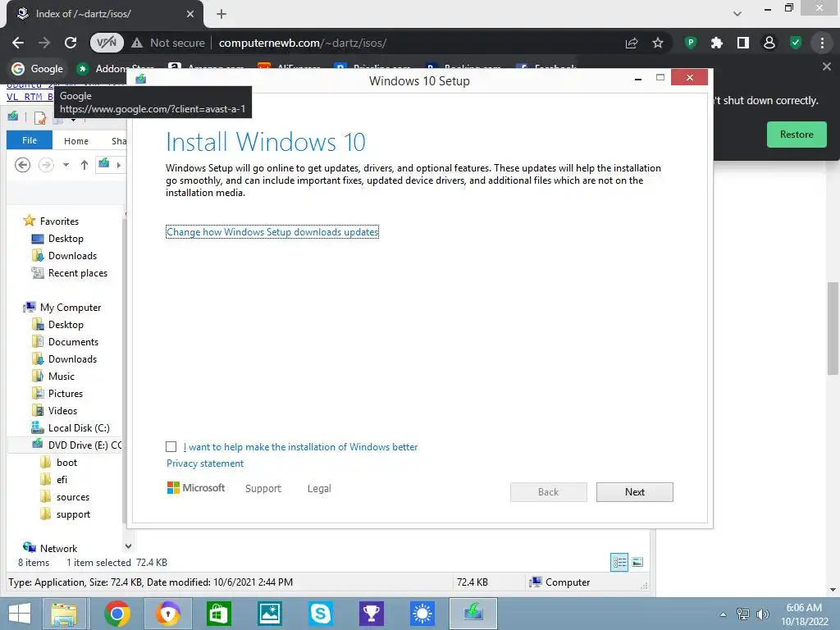This screenshot has width=840, height=630.
Task: Open the sources folder in the tree
Action: point(65,496)
